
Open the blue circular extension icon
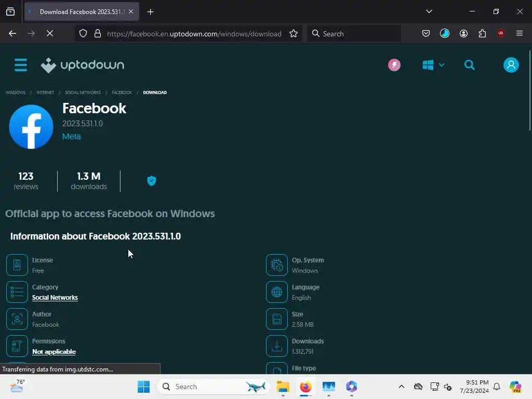pos(445,33)
